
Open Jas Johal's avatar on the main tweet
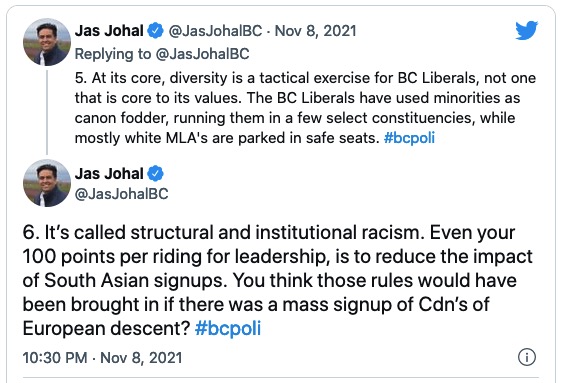coord(47,183)
